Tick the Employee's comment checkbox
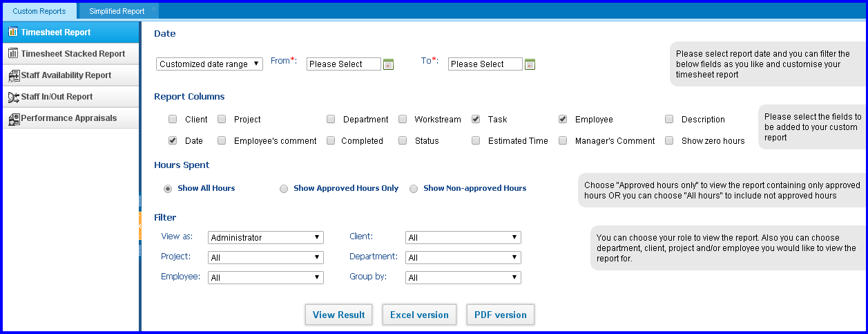Image resolution: width=868 pixels, height=334 pixels. click(x=222, y=140)
